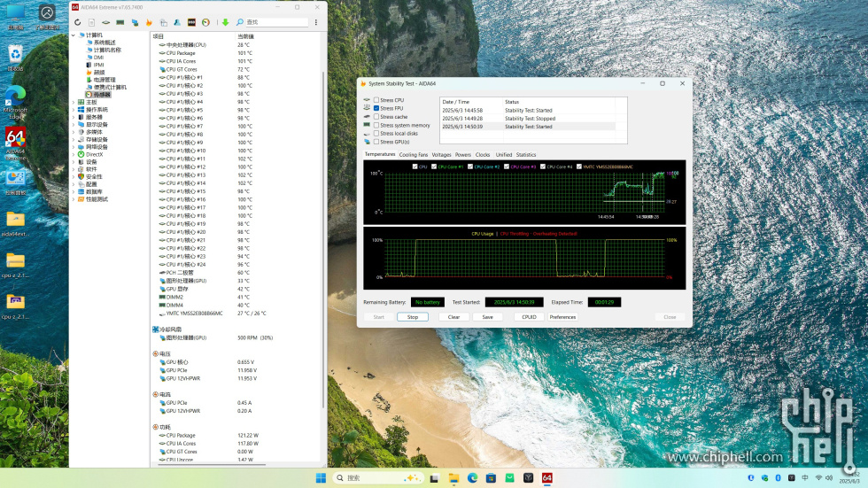
Task: Click the computer monitors icon in AIDA64 toolbar
Action: click(x=135, y=22)
